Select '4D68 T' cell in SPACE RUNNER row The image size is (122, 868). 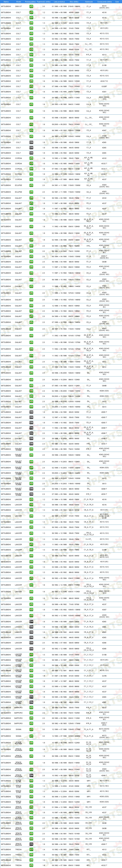[104, 775]
